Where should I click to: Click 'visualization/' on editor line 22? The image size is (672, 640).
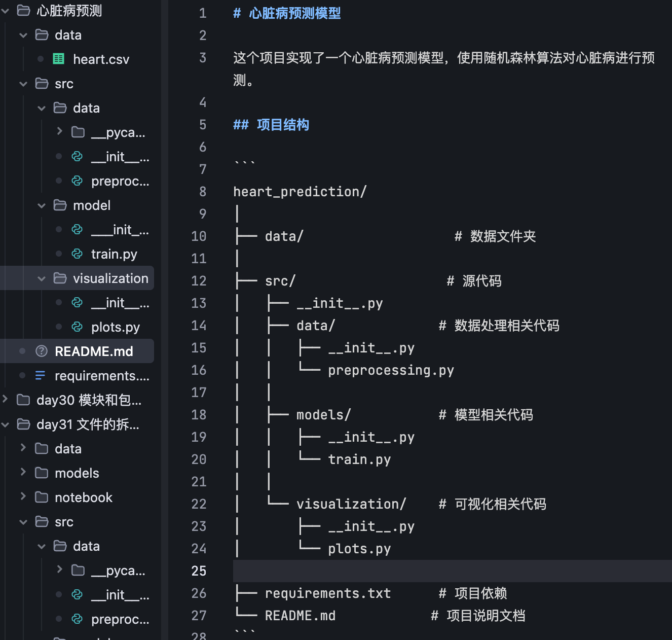351,504
